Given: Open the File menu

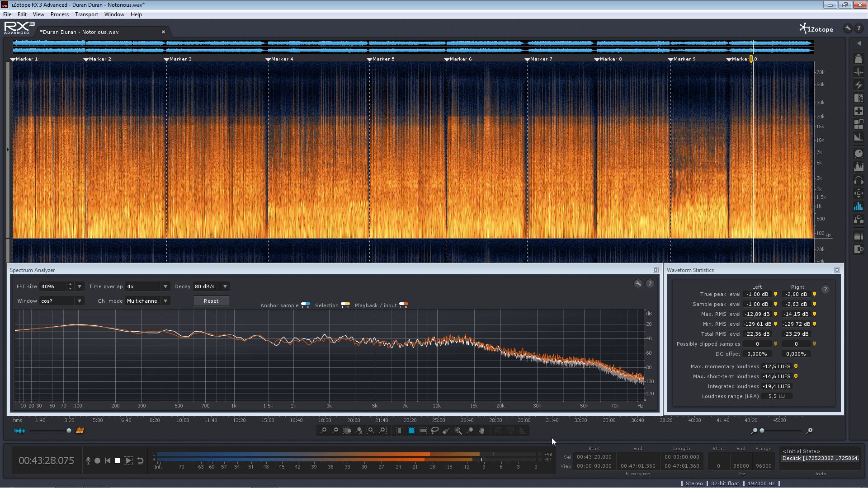Looking at the screenshot, I should coord(7,14).
